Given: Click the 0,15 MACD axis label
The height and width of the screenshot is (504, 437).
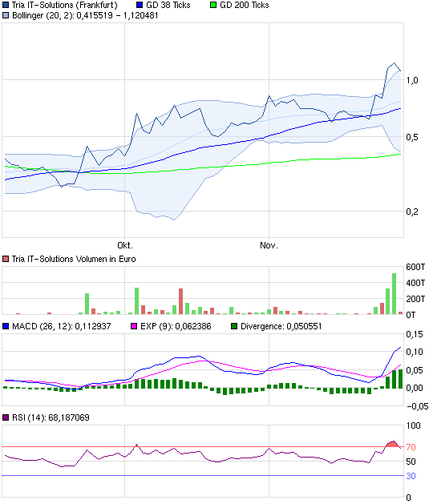Looking at the screenshot, I should click(x=415, y=335).
